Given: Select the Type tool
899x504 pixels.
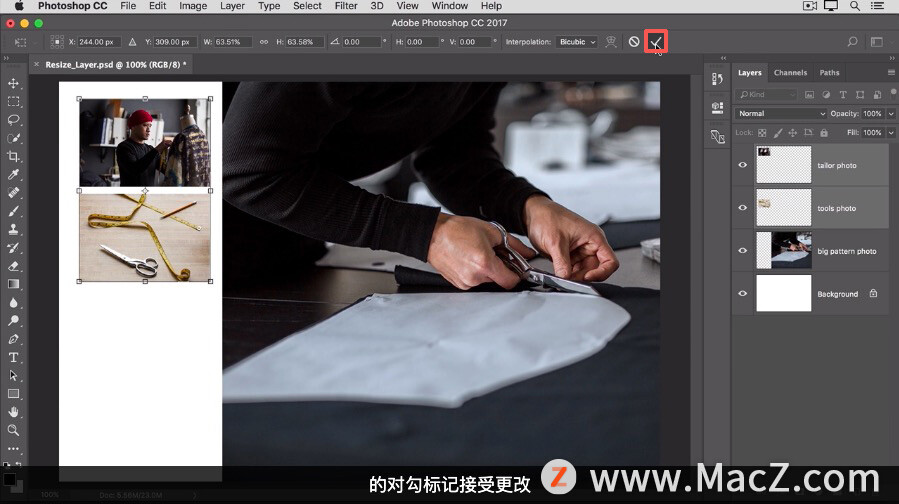Looking at the screenshot, I should pyautogui.click(x=13, y=358).
